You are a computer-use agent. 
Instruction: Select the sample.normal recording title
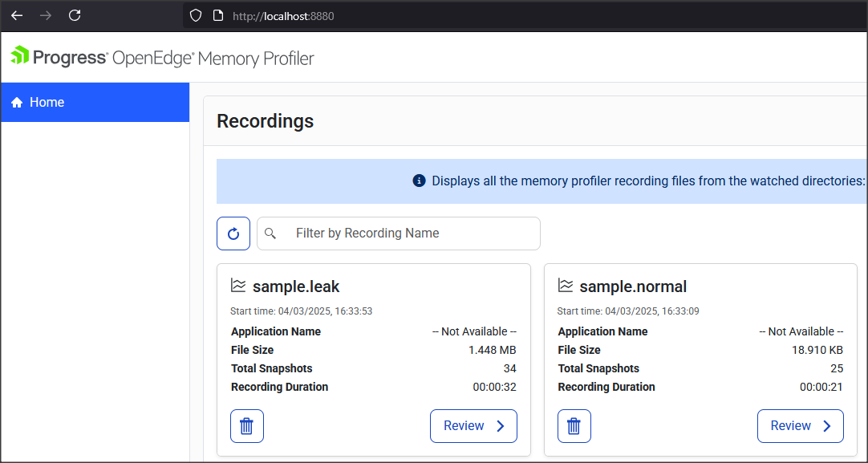[633, 286]
